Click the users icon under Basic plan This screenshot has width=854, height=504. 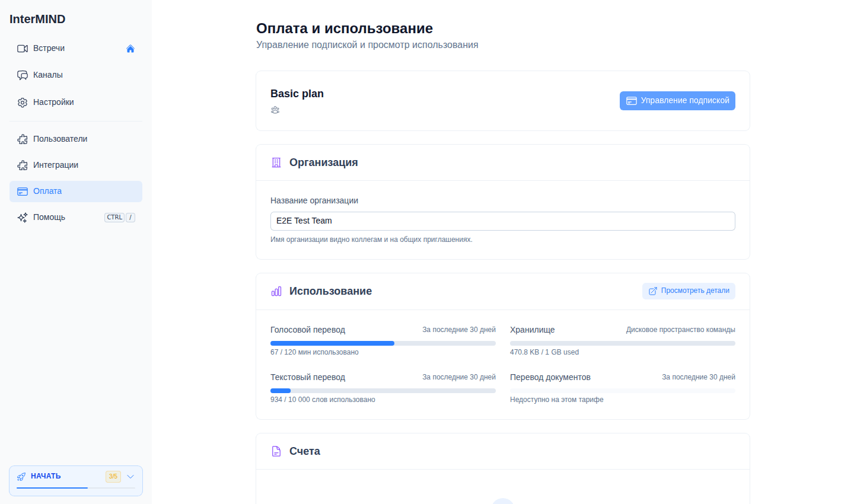tap(275, 110)
